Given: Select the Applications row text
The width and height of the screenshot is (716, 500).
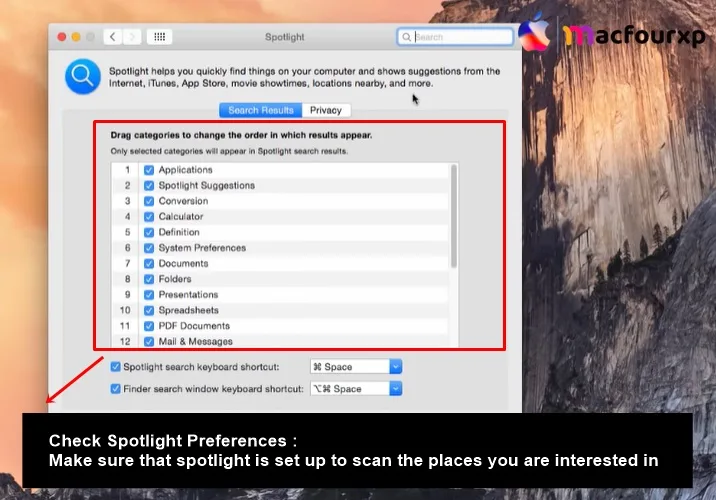Looking at the screenshot, I should [x=185, y=170].
